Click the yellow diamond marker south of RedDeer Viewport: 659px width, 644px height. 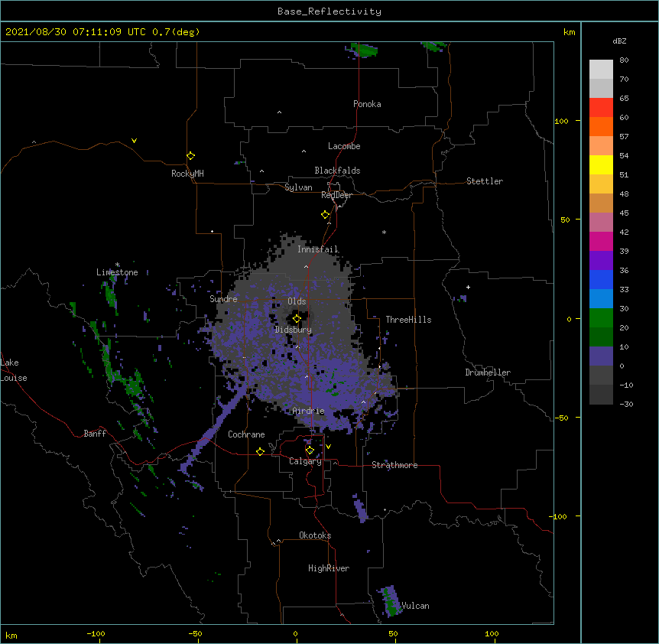[x=326, y=215]
